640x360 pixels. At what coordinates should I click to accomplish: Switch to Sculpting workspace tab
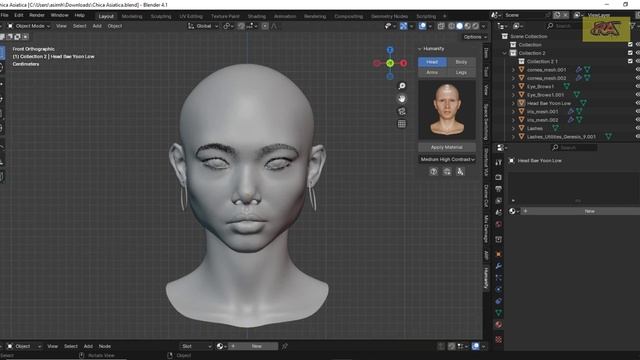click(161, 16)
